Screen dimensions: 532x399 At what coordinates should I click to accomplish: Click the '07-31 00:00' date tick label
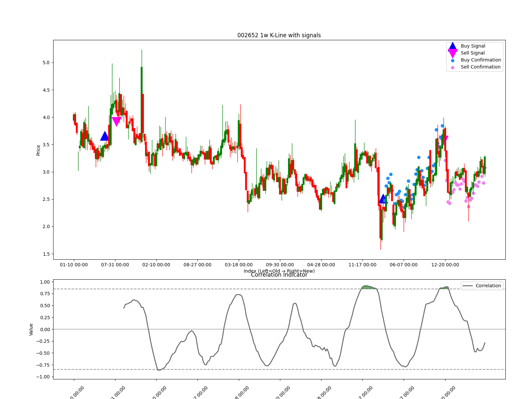click(115, 265)
